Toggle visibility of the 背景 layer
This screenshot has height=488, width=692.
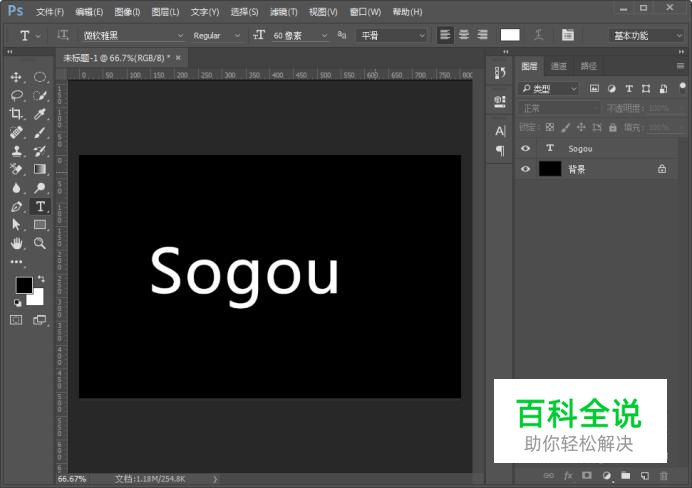pos(526,170)
